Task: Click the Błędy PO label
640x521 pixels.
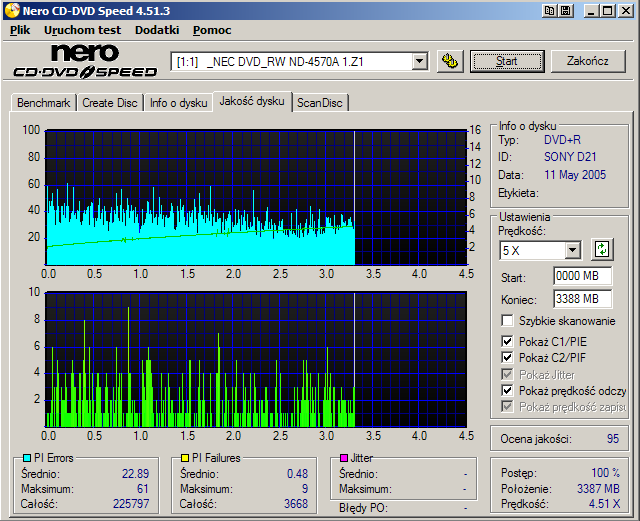Action: (363, 508)
